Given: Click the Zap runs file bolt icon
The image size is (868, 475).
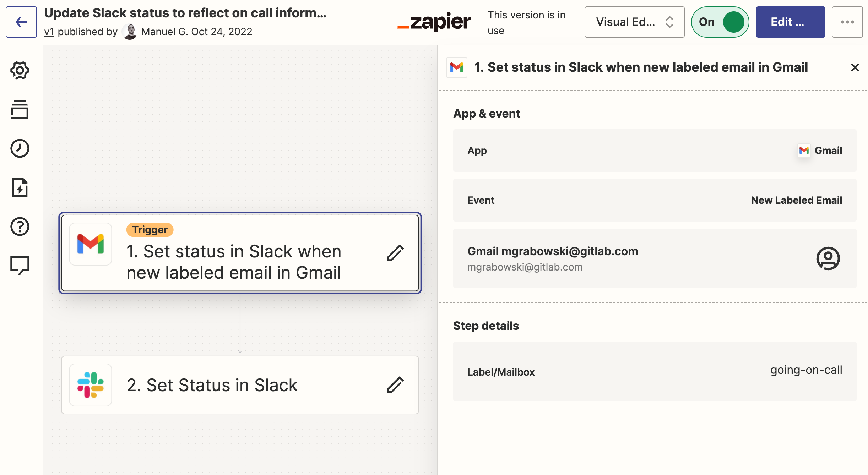Looking at the screenshot, I should click(x=20, y=187).
